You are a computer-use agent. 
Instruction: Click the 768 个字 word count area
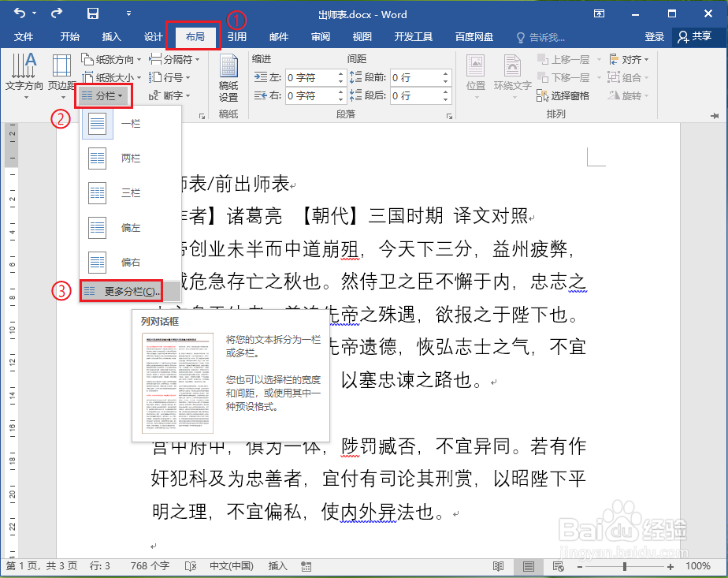tap(150, 566)
